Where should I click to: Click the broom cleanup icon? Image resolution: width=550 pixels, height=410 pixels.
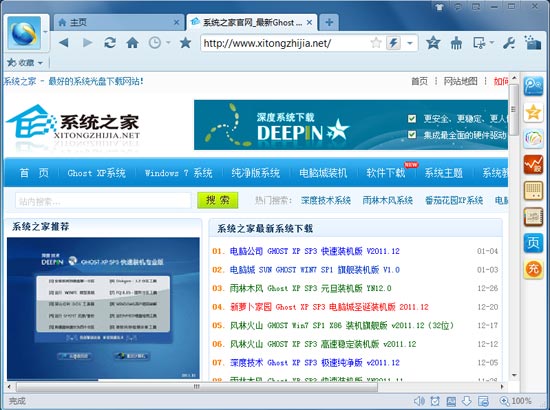456,43
